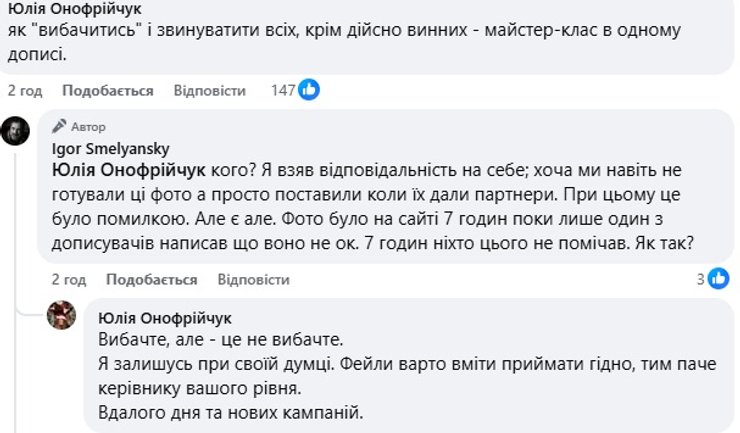Click the reply text 'Вибачте, але - це не вибачте'
Image resolution: width=740 pixels, height=433 pixels.
[x=220, y=340]
